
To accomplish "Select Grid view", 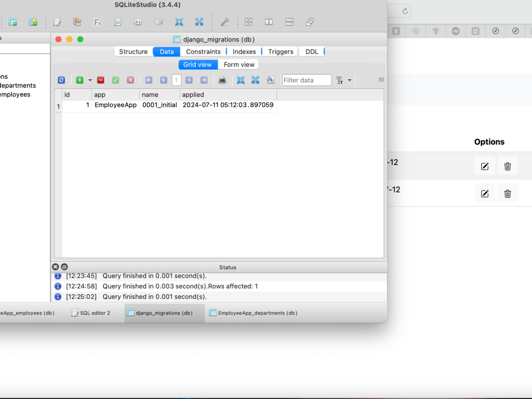I will (x=197, y=64).
